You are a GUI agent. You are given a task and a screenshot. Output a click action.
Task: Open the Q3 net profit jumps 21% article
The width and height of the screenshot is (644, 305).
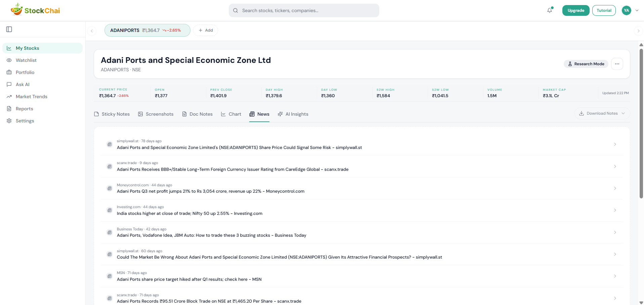coord(362,188)
